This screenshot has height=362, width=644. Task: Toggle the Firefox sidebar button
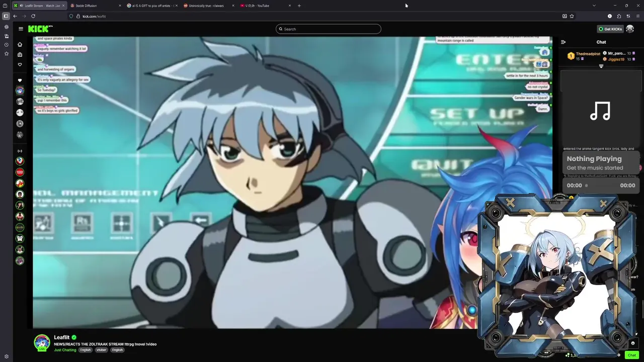click(x=6, y=16)
